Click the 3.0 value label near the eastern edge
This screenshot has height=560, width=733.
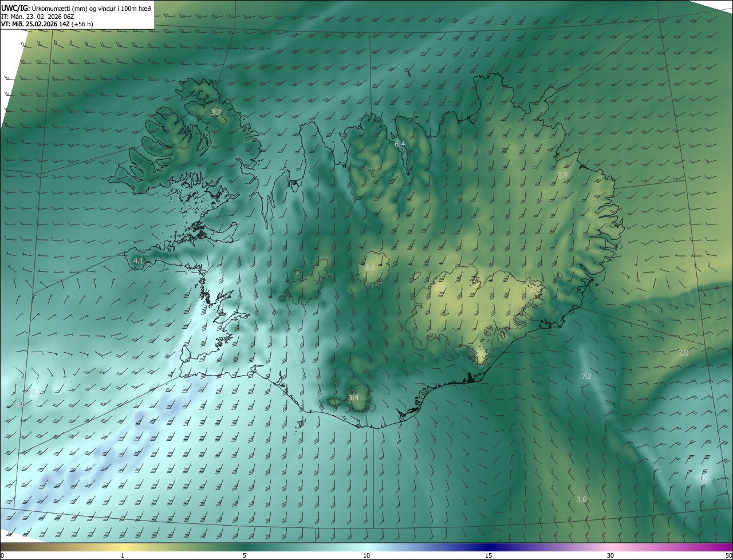[683, 353]
